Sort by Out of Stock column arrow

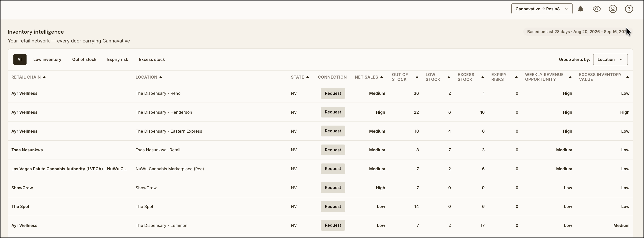tap(417, 77)
